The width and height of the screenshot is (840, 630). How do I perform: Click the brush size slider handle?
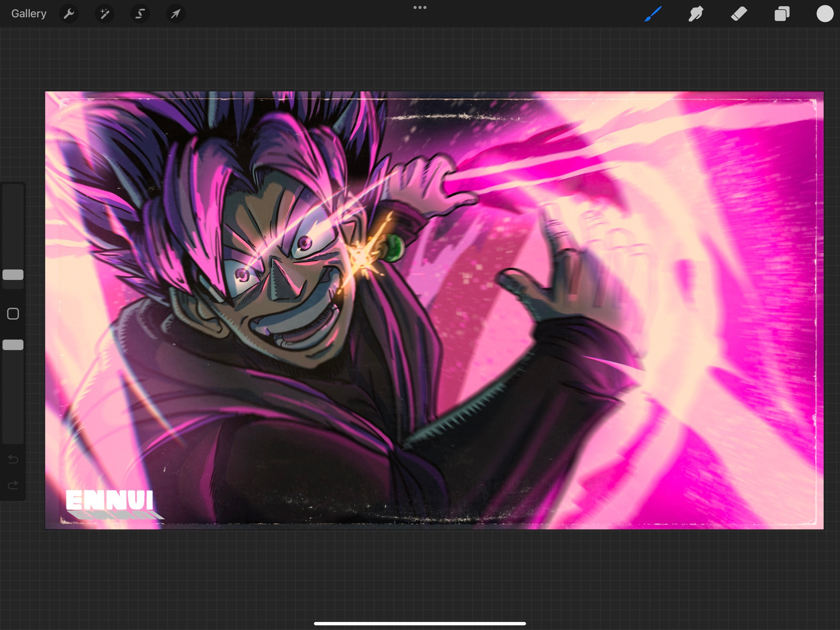coord(13,275)
